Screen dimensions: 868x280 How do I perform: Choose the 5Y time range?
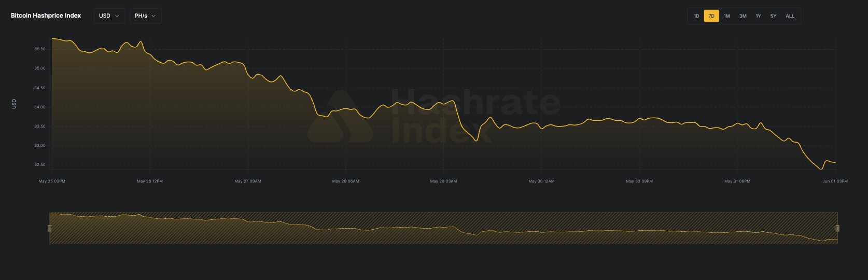click(x=773, y=16)
